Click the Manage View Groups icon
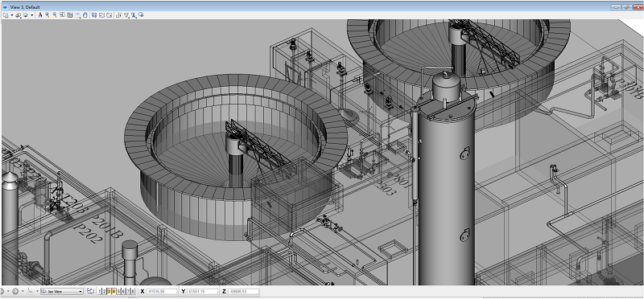The height and width of the screenshot is (299, 644). point(90,291)
